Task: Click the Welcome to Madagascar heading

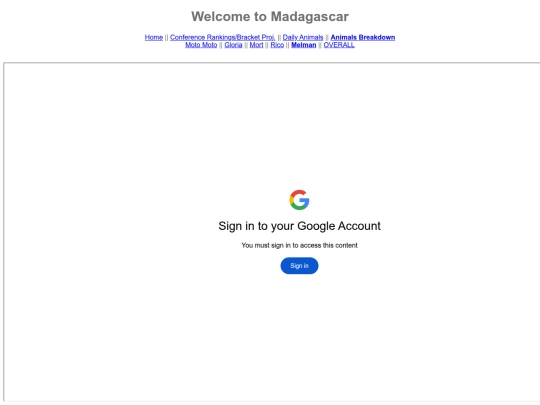Action: pyautogui.click(x=270, y=17)
